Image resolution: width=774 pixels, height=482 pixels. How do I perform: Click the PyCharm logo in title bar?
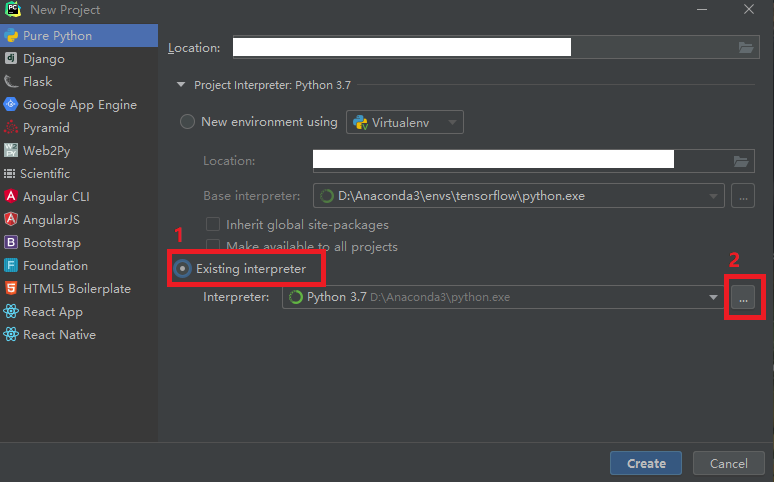pos(13,9)
